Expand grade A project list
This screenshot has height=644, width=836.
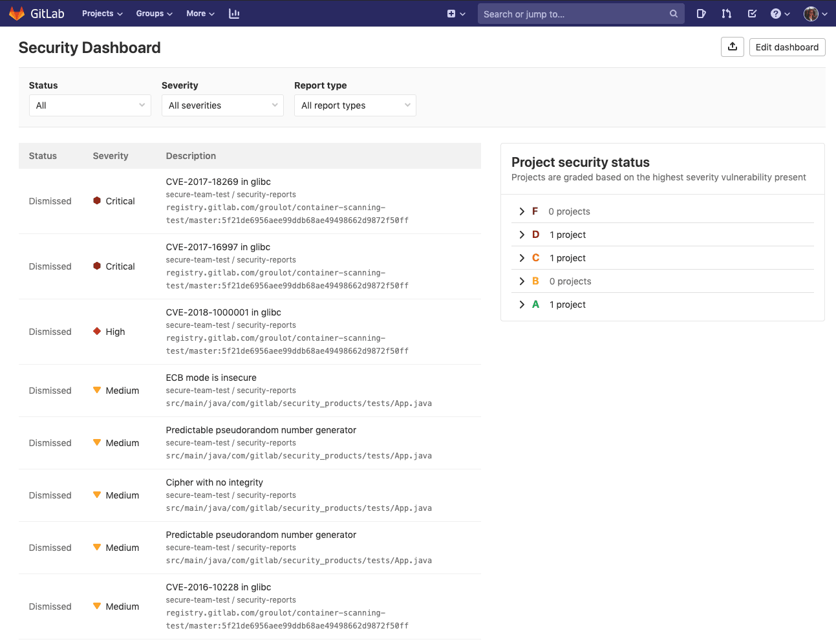click(x=522, y=304)
